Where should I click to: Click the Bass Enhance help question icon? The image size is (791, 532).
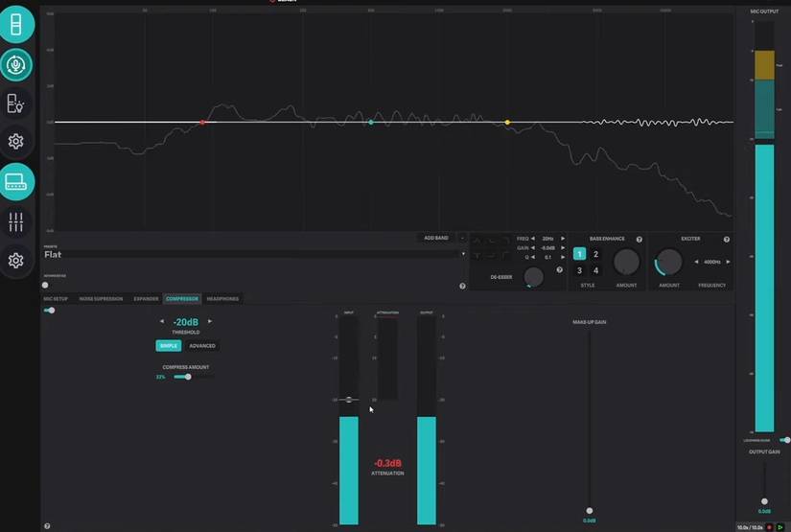[640, 239]
